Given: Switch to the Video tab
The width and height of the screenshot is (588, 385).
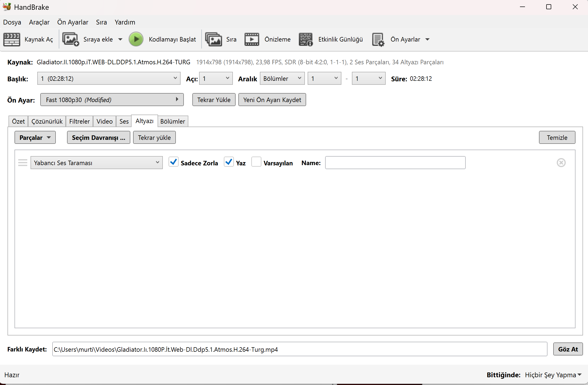Looking at the screenshot, I should click(x=105, y=121).
